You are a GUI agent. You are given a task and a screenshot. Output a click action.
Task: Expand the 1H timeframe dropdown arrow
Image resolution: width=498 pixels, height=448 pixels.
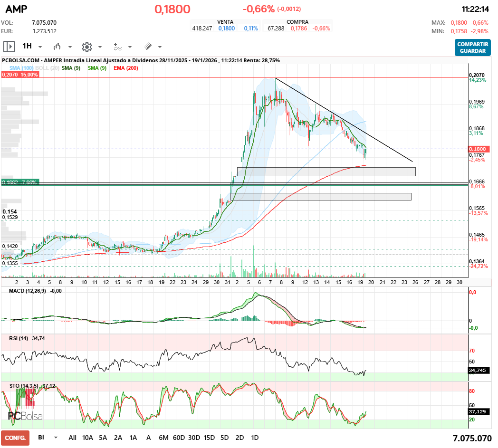(x=40, y=47)
